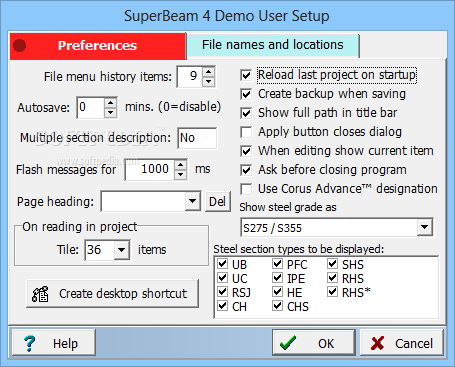Image resolution: width=455 pixels, height=367 pixels.
Task: Click the red X Cancel icon
Action: 377,343
